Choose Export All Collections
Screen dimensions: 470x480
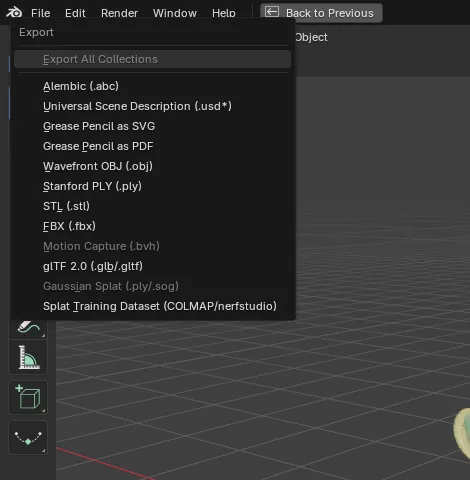(152, 59)
